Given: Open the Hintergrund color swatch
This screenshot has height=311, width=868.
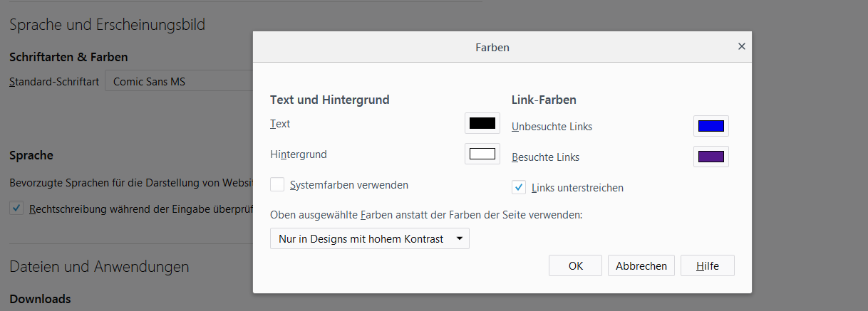Looking at the screenshot, I should (482, 154).
